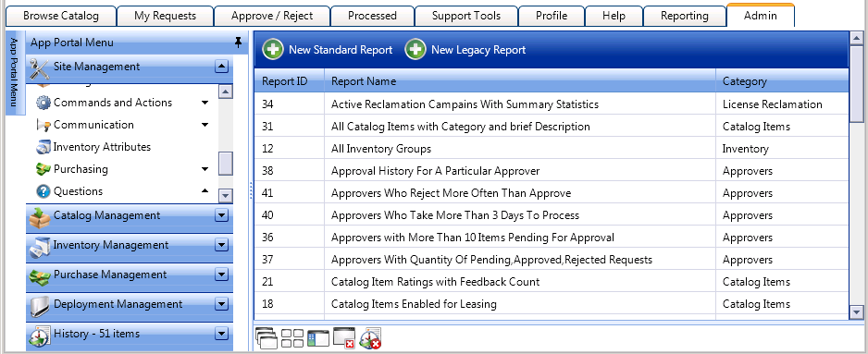Open the My Requests tab

pos(165,16)
